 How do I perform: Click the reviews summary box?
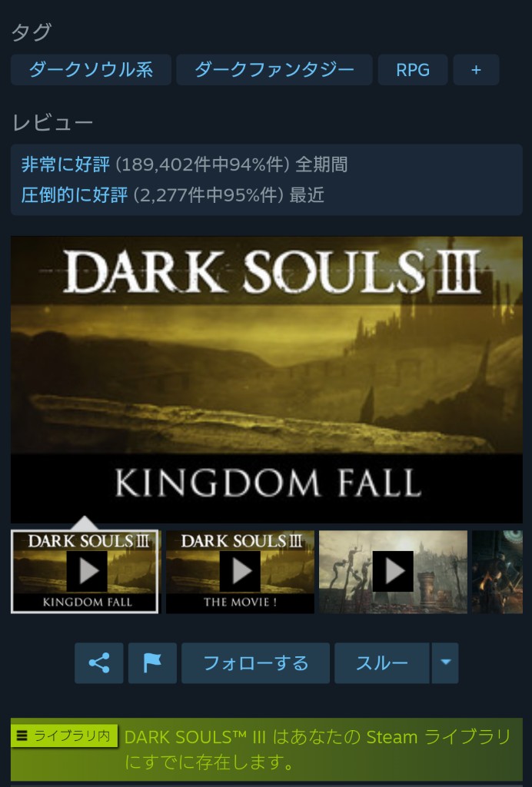(x=267, y=180)
